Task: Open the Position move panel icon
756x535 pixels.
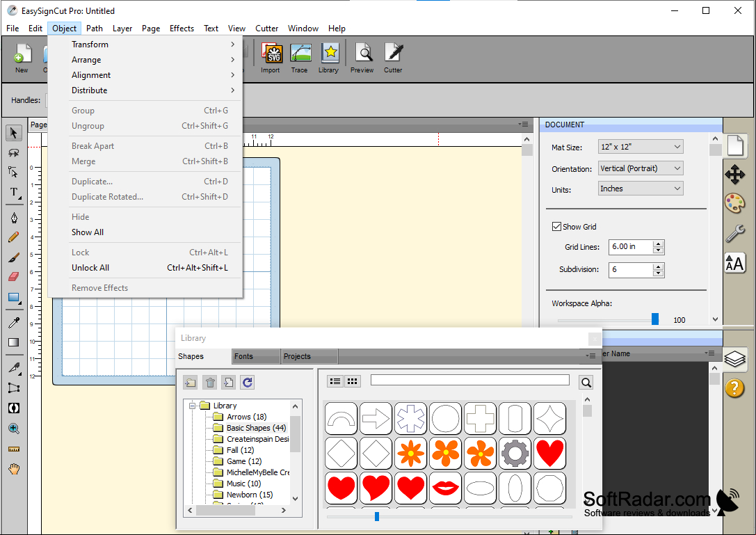Action: 734,175
